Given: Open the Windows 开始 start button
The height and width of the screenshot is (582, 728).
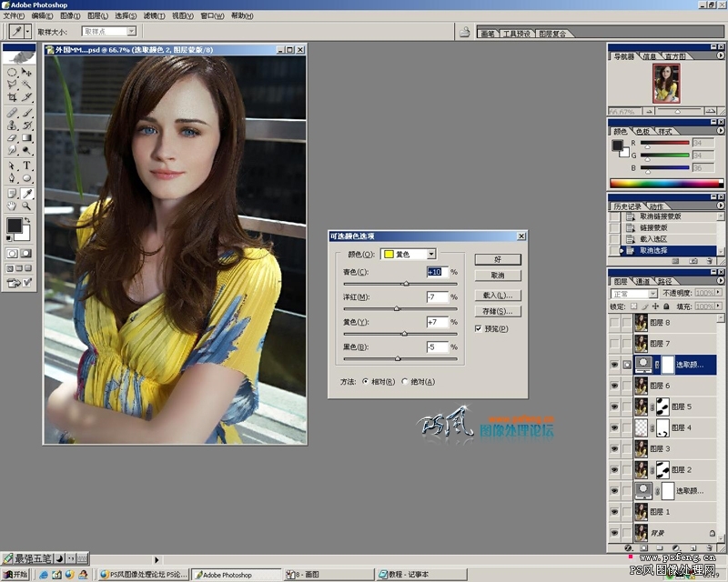Looking at the screenshot, I should pyautogui.click(x=15, y=575).
